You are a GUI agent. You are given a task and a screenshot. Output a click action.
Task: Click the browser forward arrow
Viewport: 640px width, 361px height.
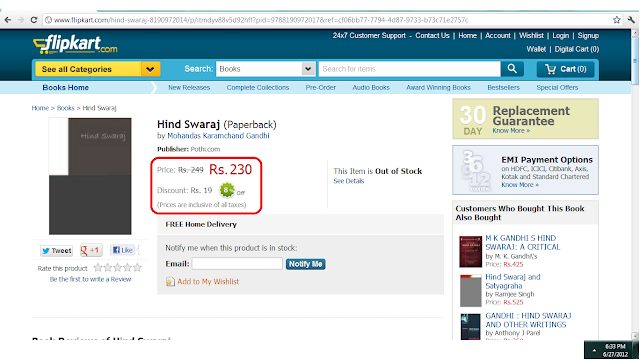[x=20, y=20]
